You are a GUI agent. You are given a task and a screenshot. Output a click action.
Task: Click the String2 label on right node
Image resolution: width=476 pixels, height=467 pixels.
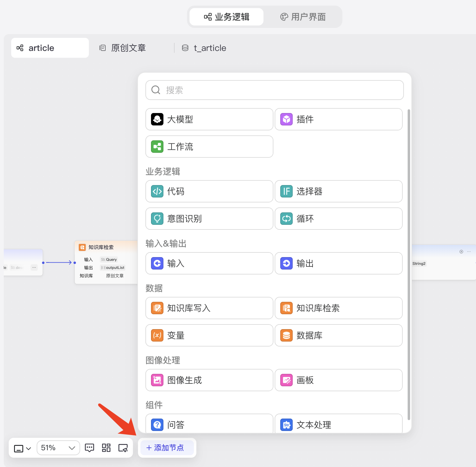419,264
